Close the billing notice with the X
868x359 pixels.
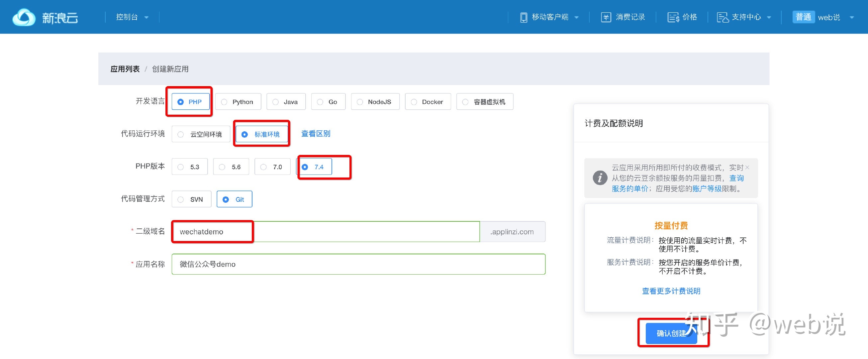[x=747, y=167]
